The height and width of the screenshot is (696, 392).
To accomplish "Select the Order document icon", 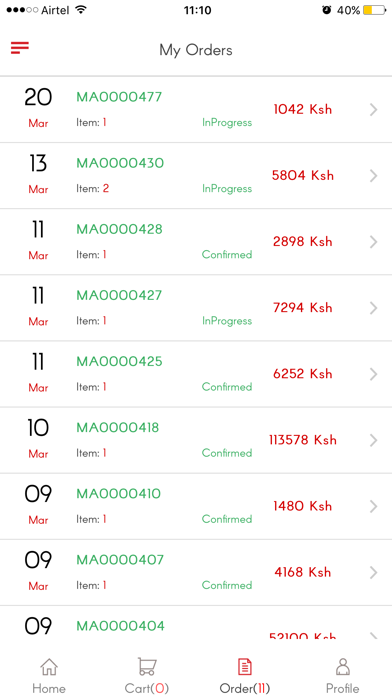I will pyautogui.click(x=245, y=667).
